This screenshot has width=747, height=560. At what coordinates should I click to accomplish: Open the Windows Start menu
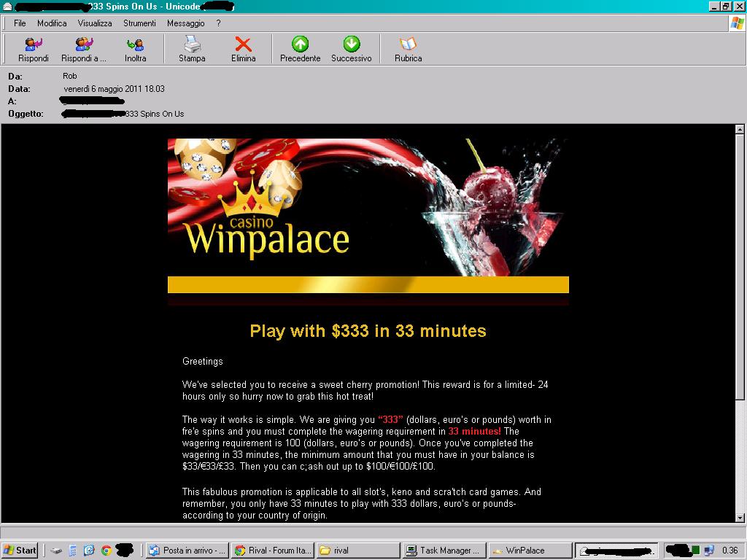pos(20,551)
